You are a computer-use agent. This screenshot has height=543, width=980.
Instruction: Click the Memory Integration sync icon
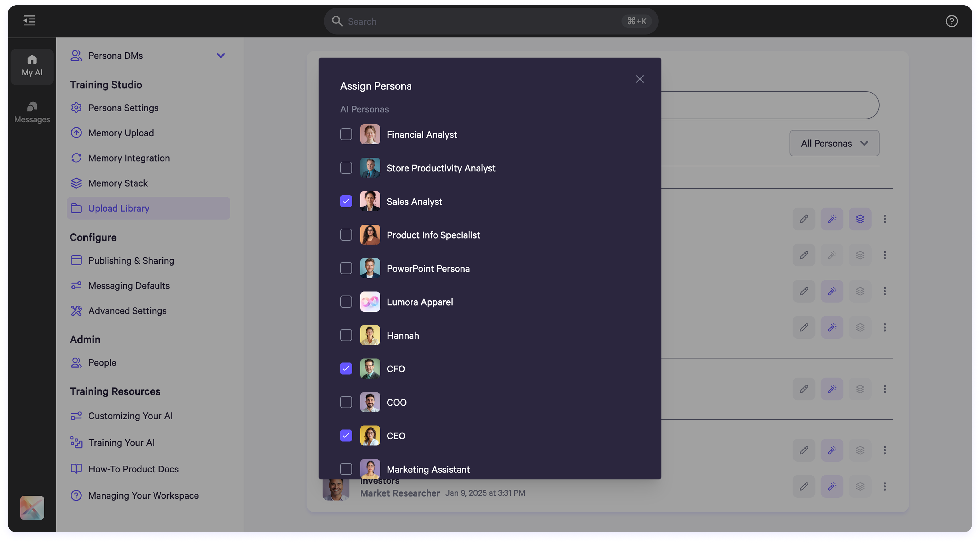point(77,158)
